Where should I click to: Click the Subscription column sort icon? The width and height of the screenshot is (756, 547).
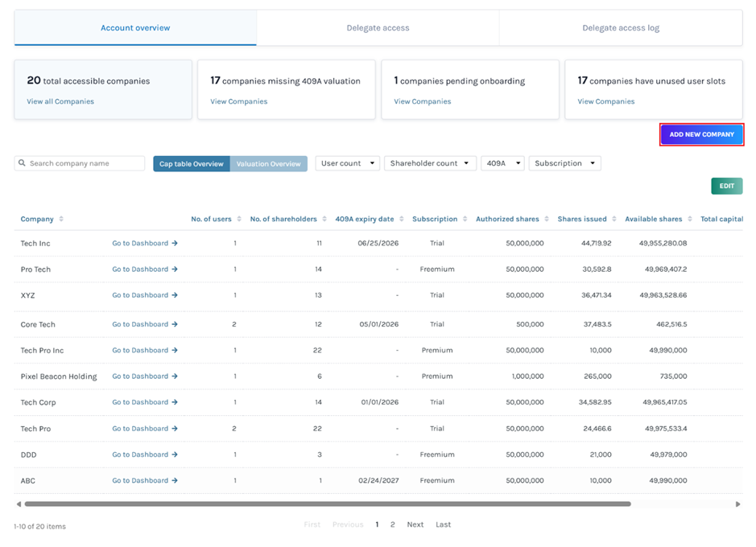tap(465, 220)
